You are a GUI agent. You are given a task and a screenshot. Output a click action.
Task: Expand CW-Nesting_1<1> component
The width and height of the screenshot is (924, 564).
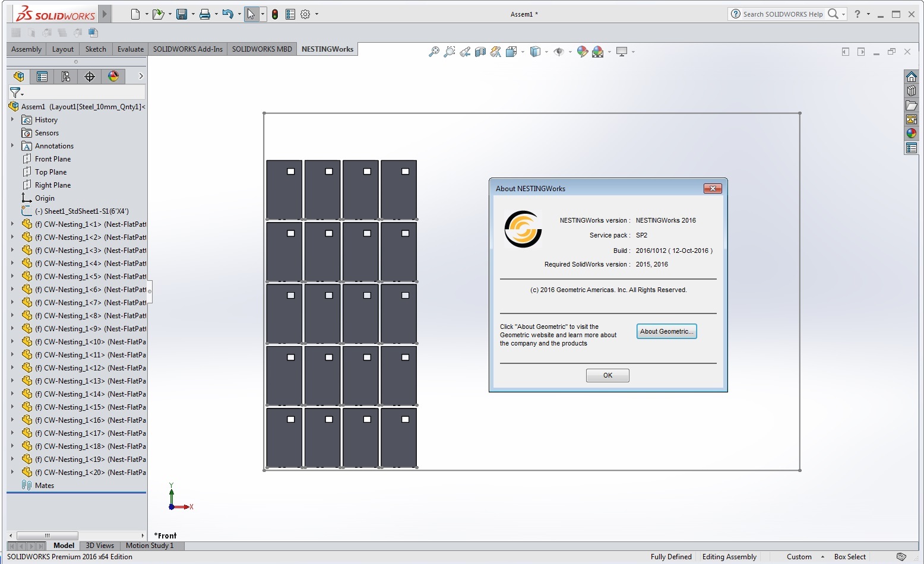click(x=12, y=224)
